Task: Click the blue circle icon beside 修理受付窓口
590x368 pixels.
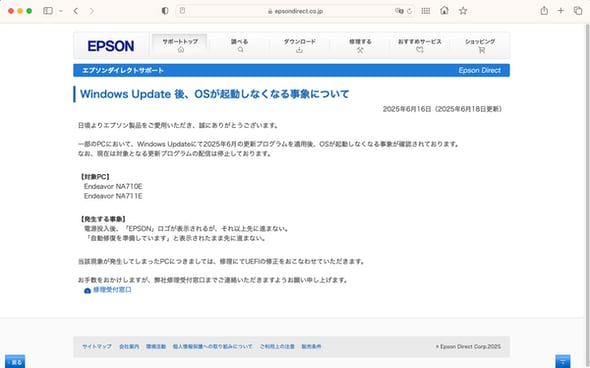Action: click(x=87, y=290)
